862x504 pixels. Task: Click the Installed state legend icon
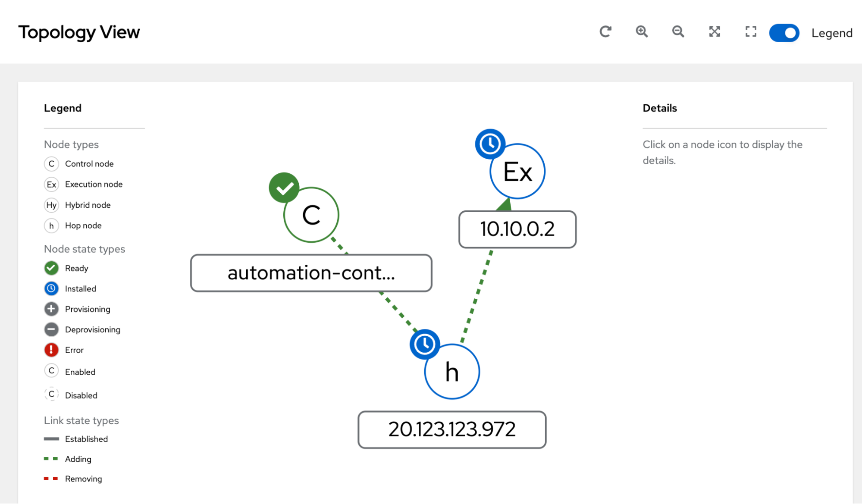[x=51, y=288]
